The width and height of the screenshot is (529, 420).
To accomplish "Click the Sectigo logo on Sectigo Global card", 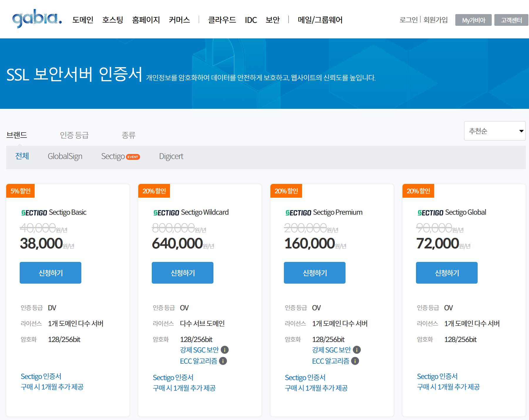I will (x=430, y=212).
